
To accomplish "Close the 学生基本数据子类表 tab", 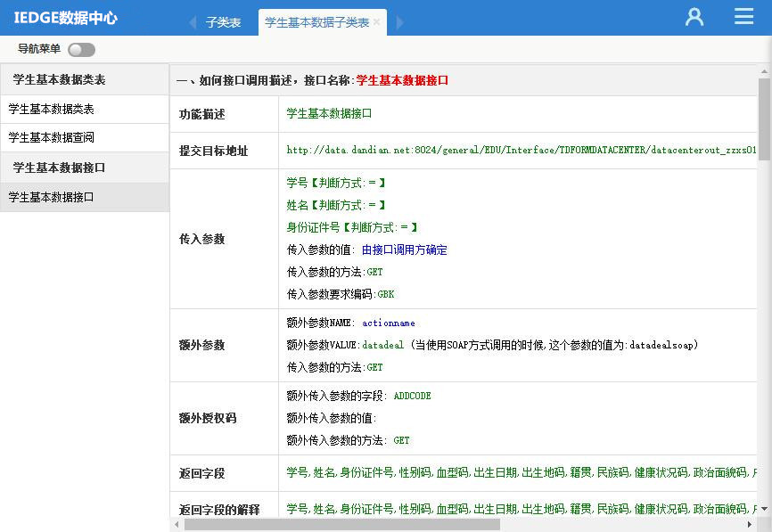I will [377, 22].
